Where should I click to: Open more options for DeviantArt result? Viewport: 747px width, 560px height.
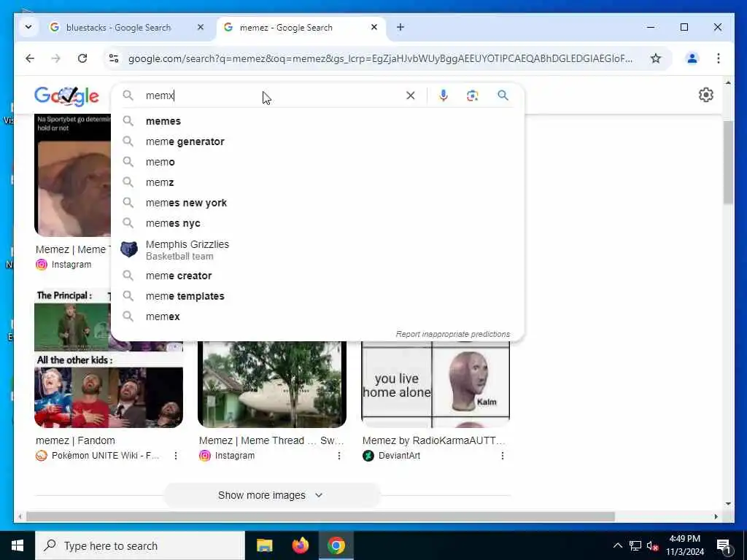503,456
